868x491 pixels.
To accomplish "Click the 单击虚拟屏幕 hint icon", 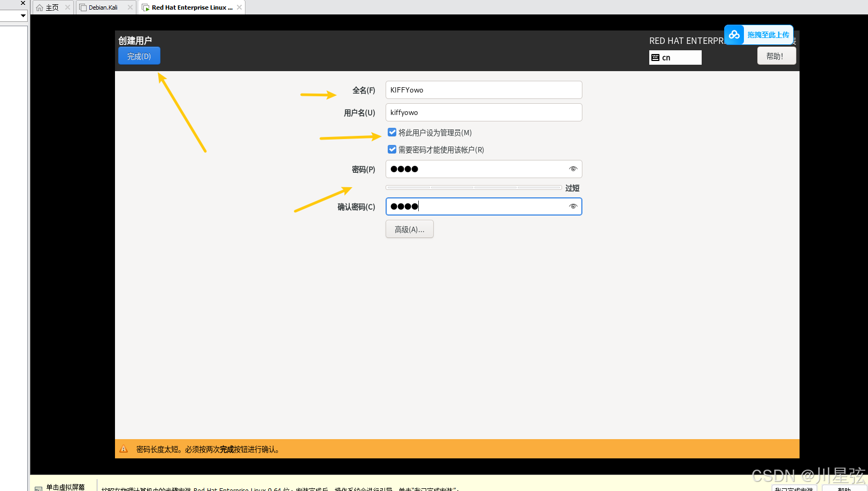I will pos(39,488).
